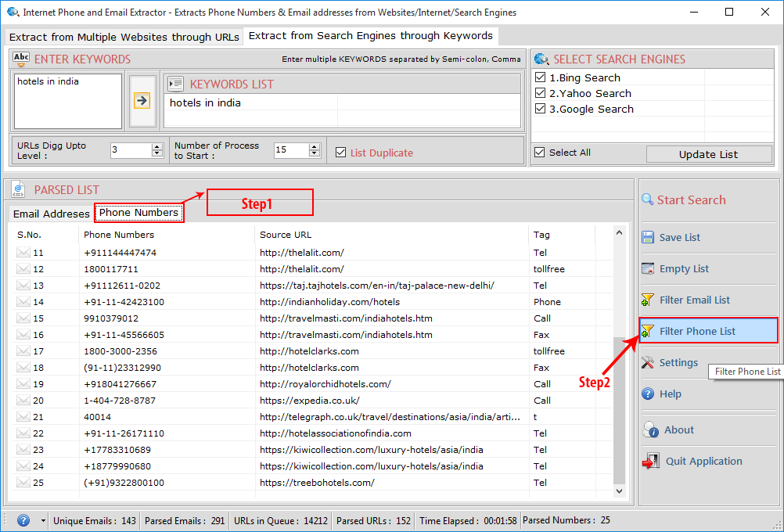
Task: Toggle the Select All checkbox
Action: click(x=540, y=152)
